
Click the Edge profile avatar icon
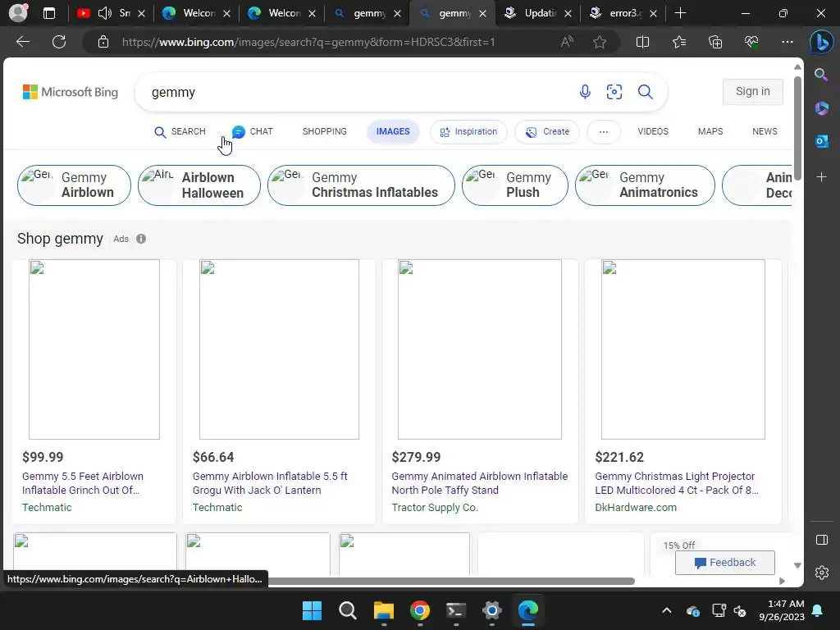[18, 13]
